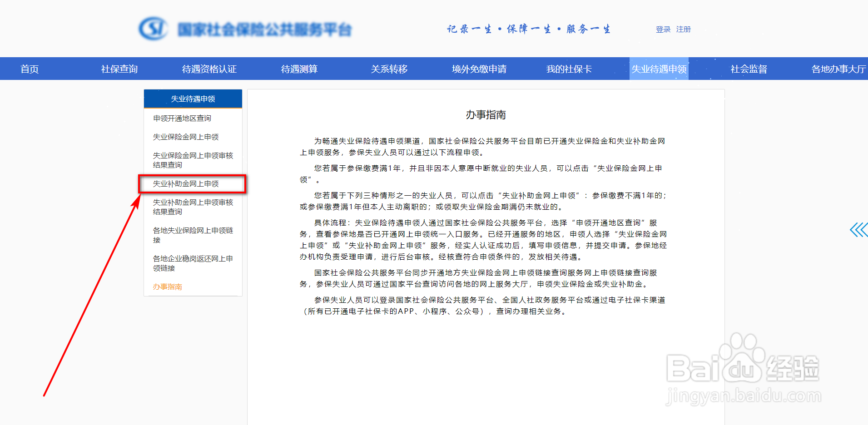The width and height of the screenshot is (868, 425).
Task: Click the paragraph starting 具体流程
Action: 483,240
